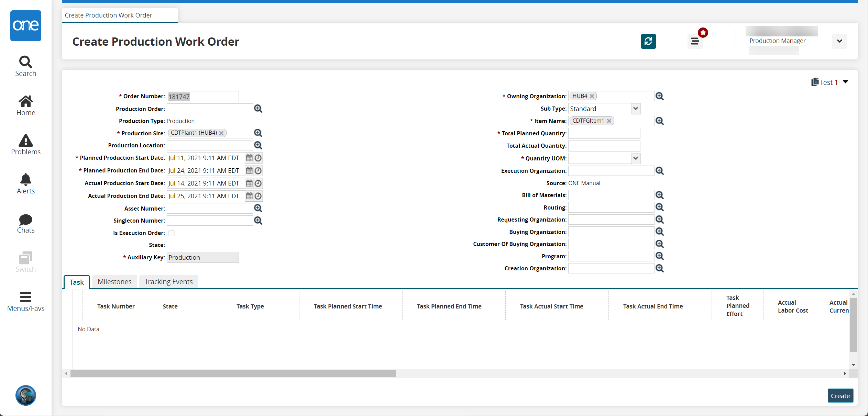868x416 pixels.
Task: Click the horizontal scrollbar thumb
Action: [233, 373]
